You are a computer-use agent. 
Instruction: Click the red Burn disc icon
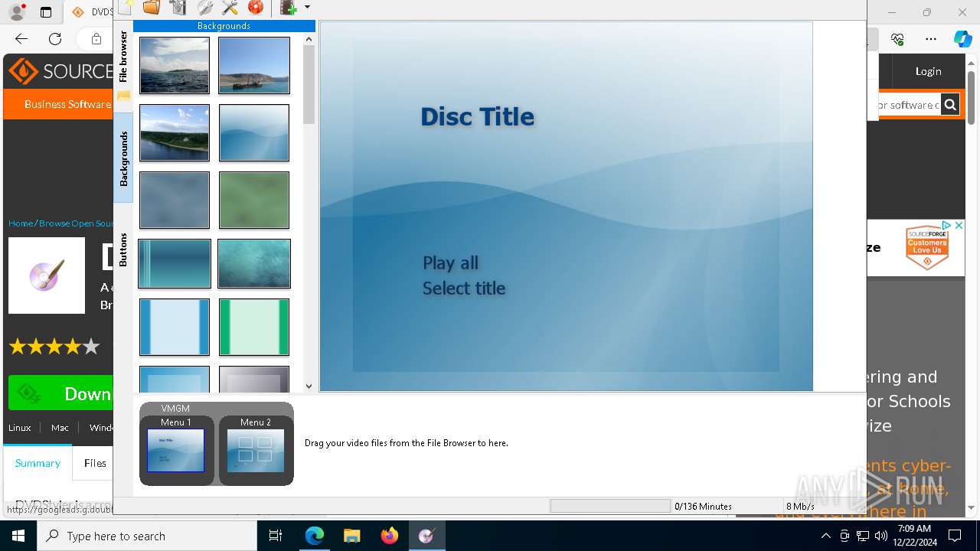coord(256,7)
